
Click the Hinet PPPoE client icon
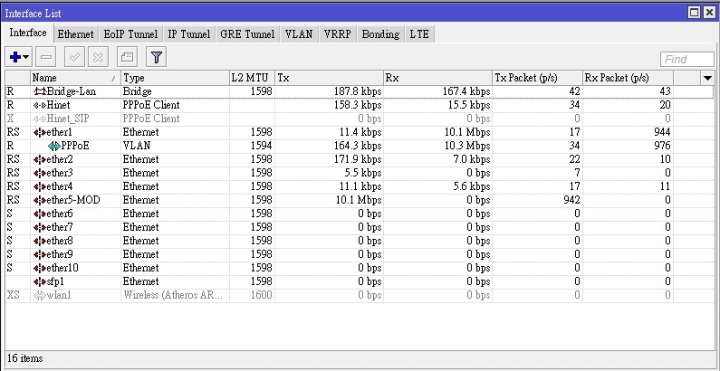pyautogui.click(x=40, y=105)
